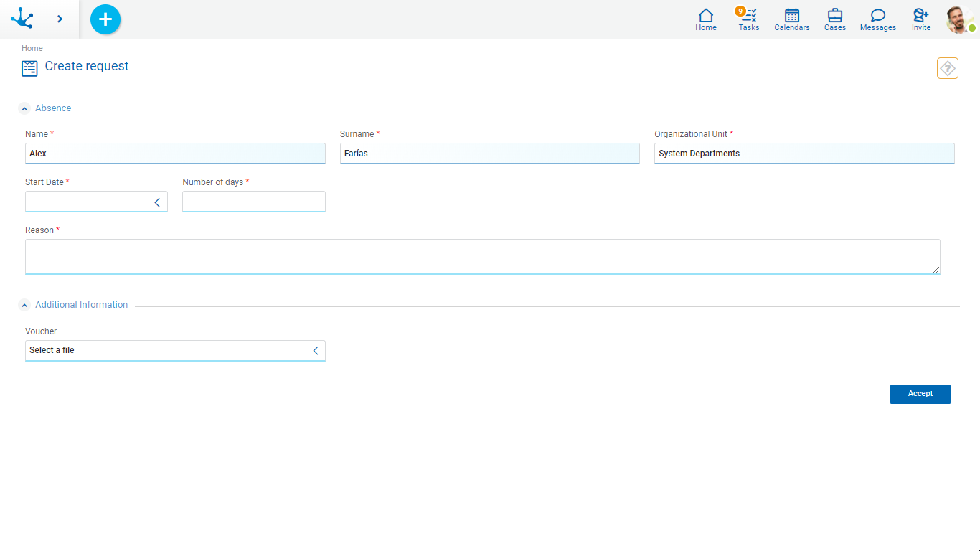Image resolution: width=980 pixels, height=551 pixels.
Task: Open the Start Date picker arrow
Action: coord(157,202)
